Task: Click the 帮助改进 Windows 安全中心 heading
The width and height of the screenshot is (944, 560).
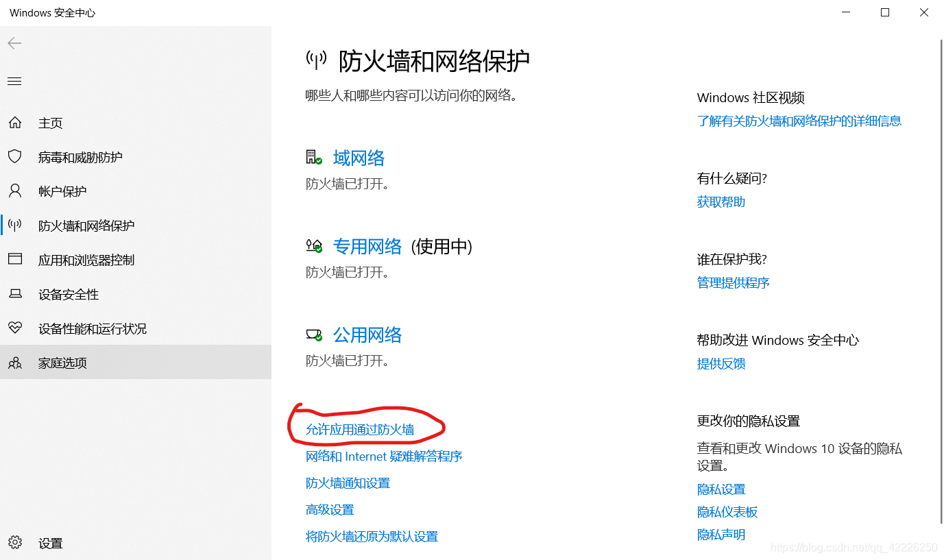Action: (778, 341)
